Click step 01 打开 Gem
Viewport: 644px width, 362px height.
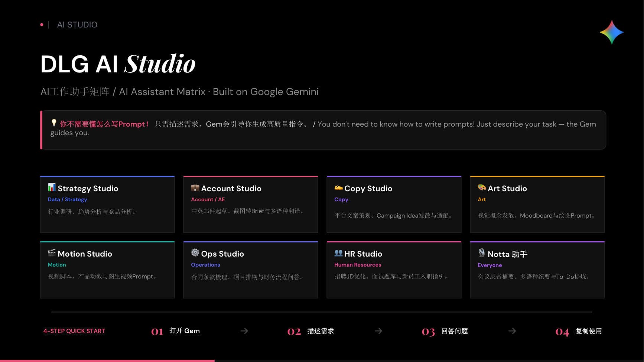pos(176,331)
